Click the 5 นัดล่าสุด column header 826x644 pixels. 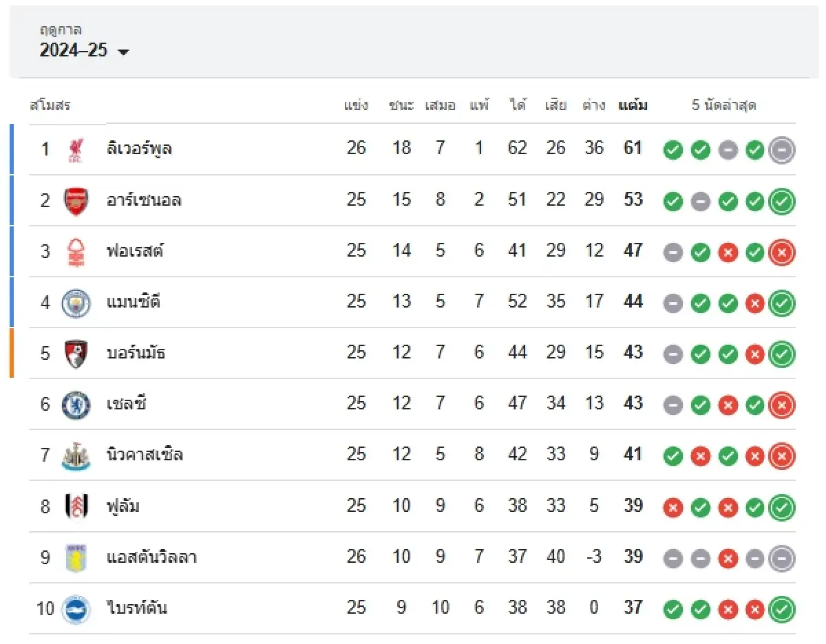(x=724, y=106)
